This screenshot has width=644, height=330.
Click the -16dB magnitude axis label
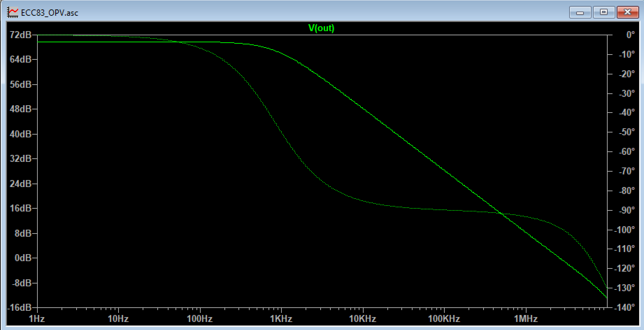tap(20, 308)
